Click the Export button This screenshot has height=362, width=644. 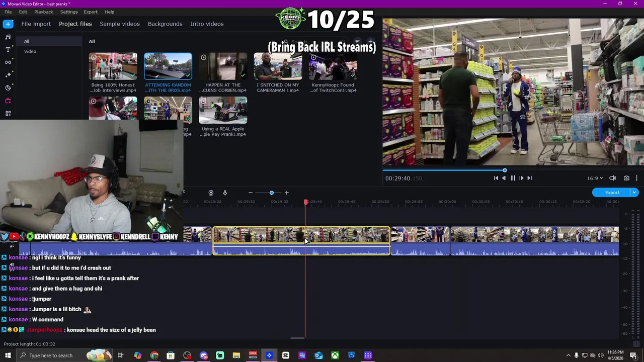coord(612,193)
